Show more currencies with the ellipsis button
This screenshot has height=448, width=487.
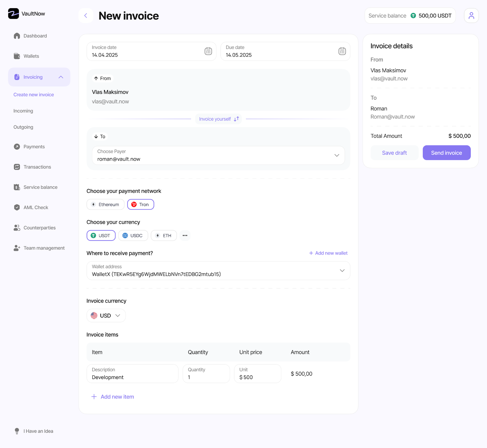[x=185, y=235]
